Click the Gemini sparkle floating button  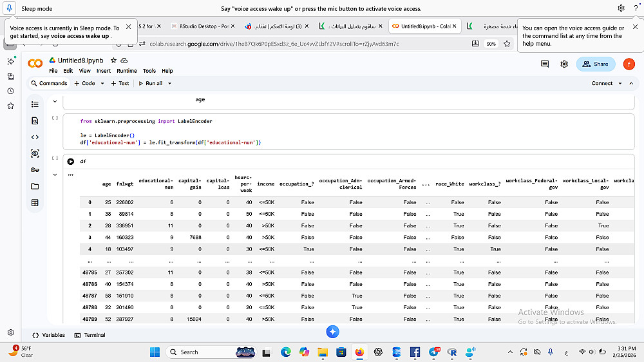(332, 332)
